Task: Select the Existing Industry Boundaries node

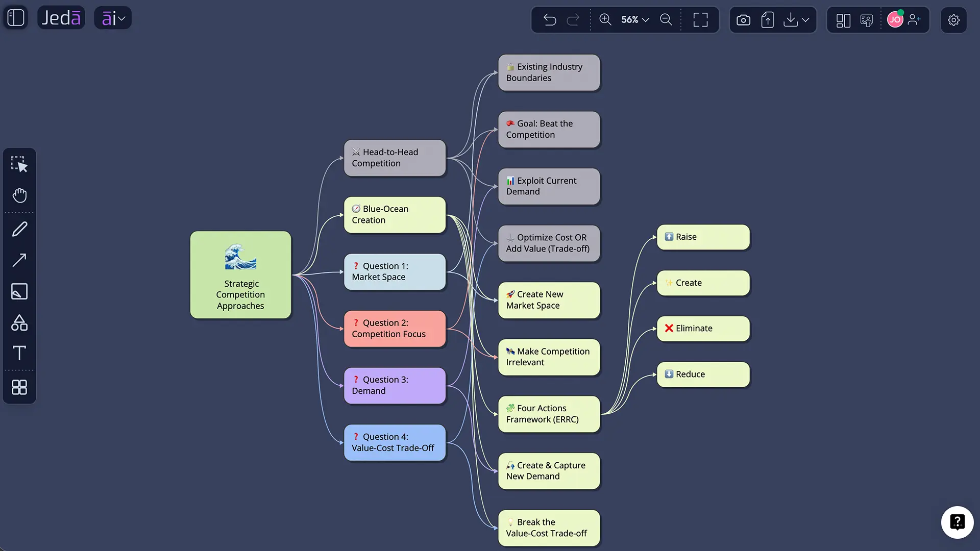Action: pyautogui.click(x=549, y=72)
